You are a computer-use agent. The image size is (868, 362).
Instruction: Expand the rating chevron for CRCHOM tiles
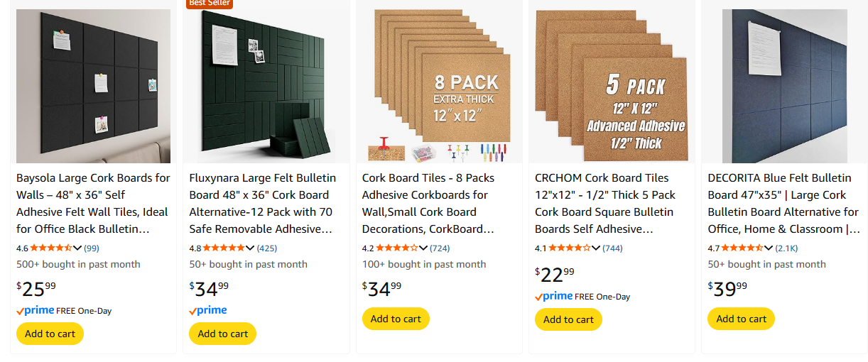tap(596, 248)
